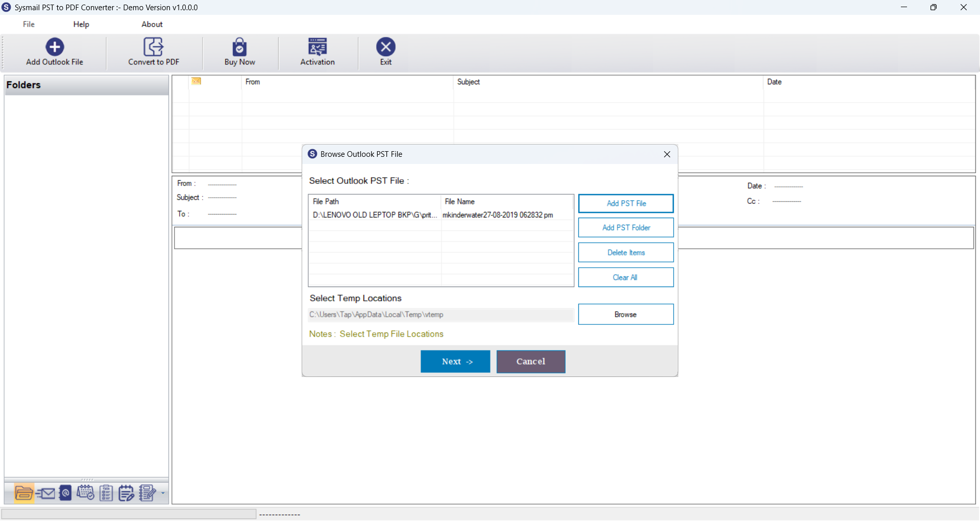Open the Help menu

pos(81,24)
